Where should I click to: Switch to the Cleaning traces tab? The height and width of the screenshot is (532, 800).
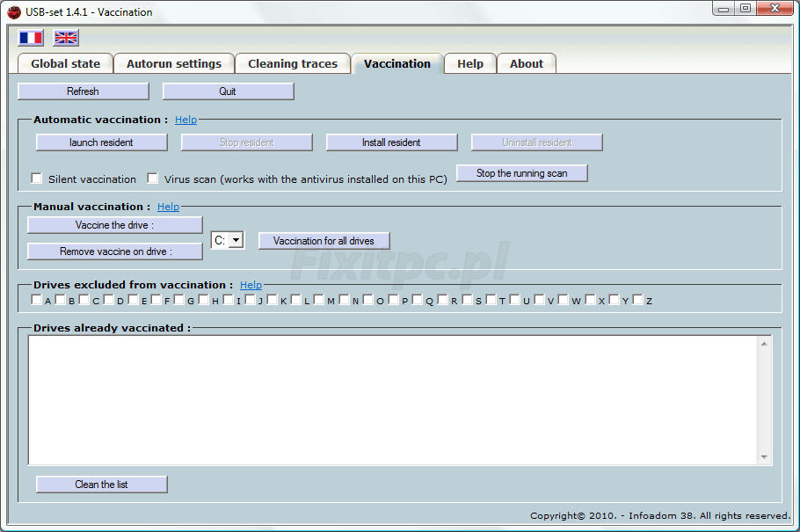click(x=293, y=64)
